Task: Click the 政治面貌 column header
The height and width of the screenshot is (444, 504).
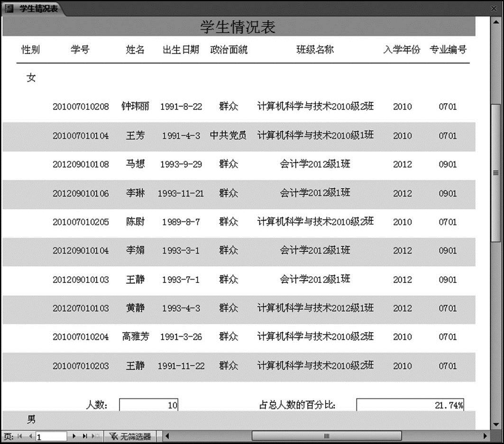Action: click(x=229, y=49)
